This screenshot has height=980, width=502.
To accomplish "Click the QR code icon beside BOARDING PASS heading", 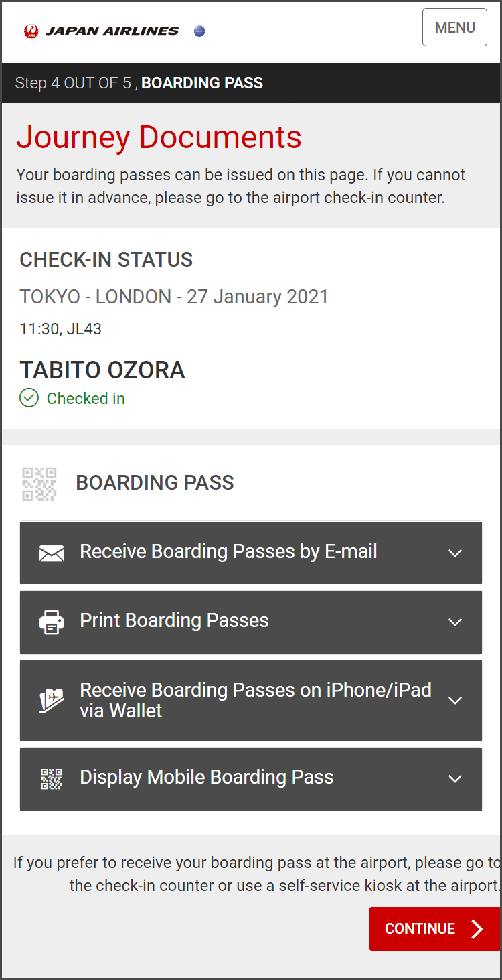I will click(39, 483).
